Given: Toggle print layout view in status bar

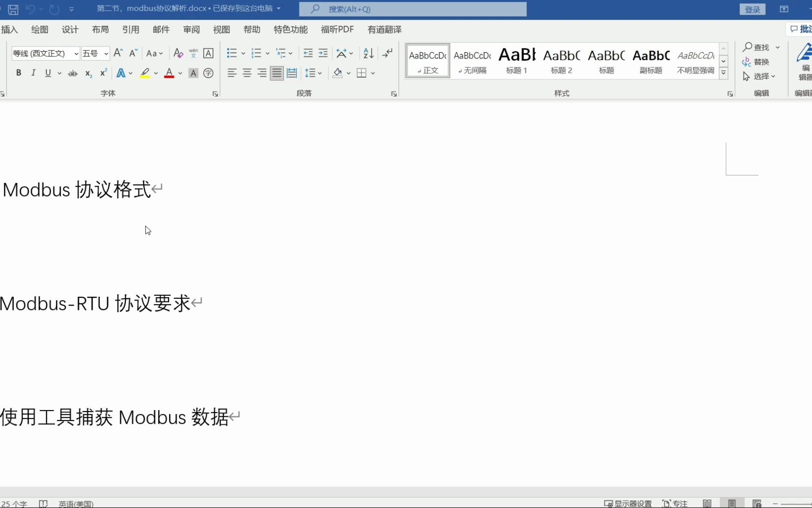Looking at the screenshot, I should (x=732, y=503).
